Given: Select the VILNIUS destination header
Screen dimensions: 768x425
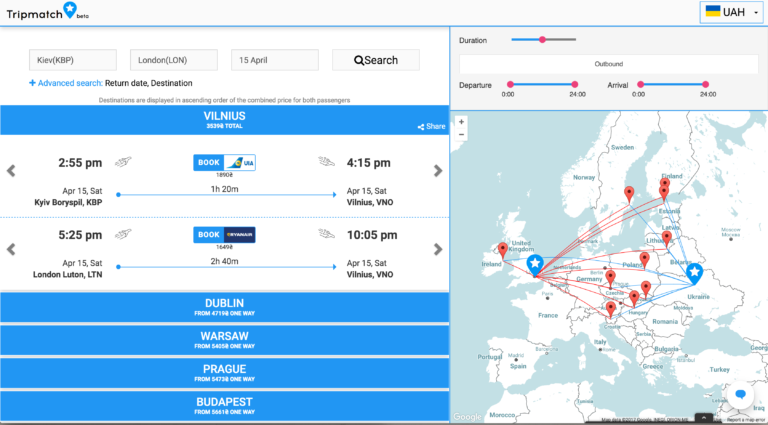Looking at the screenshot, I should 224,120.
